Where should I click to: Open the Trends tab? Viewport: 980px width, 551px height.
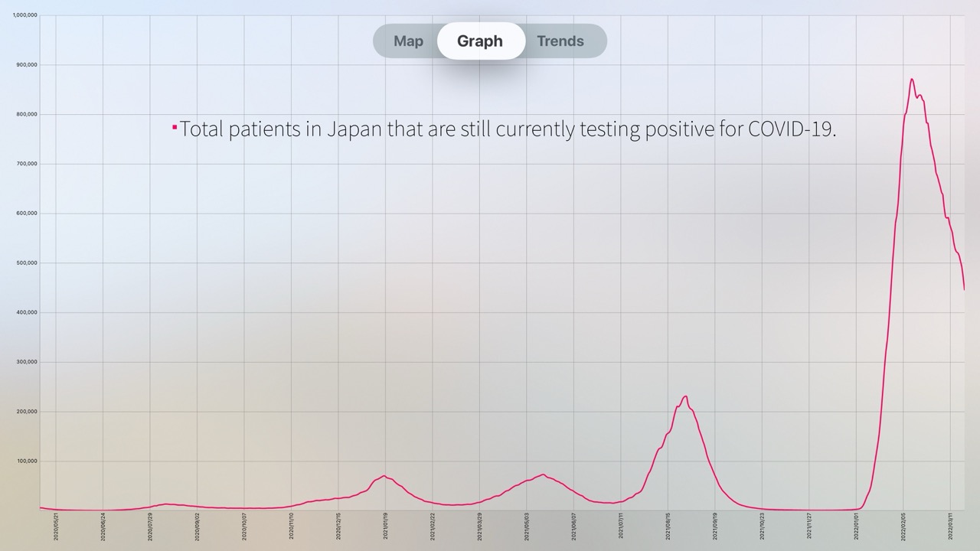coord(560,41)
